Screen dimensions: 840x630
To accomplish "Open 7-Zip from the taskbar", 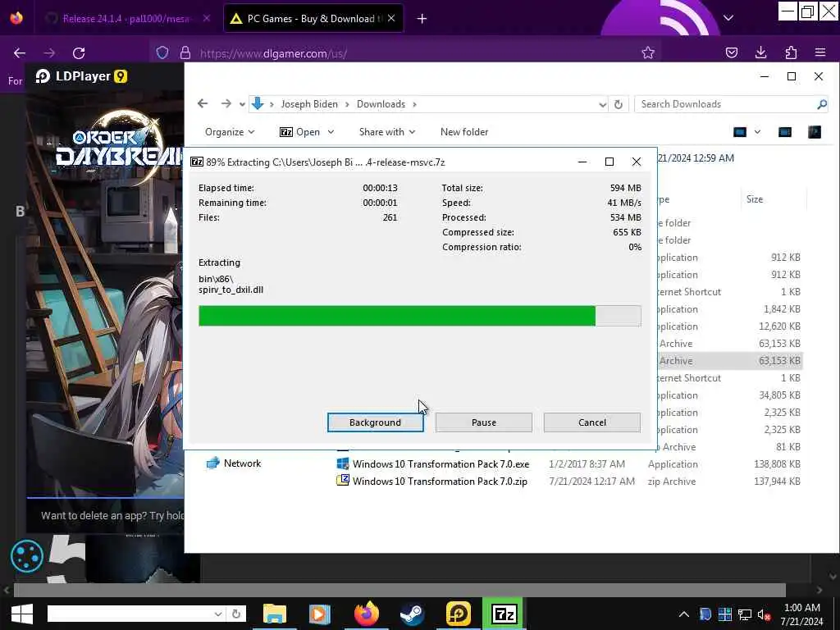I will (x=504, y=614).
